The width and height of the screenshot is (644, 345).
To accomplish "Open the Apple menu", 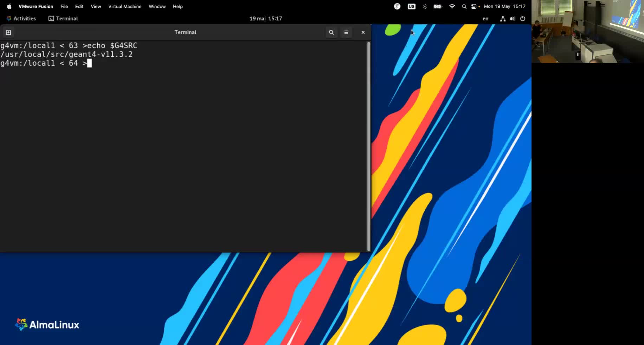I will click(x=9, y=6).
